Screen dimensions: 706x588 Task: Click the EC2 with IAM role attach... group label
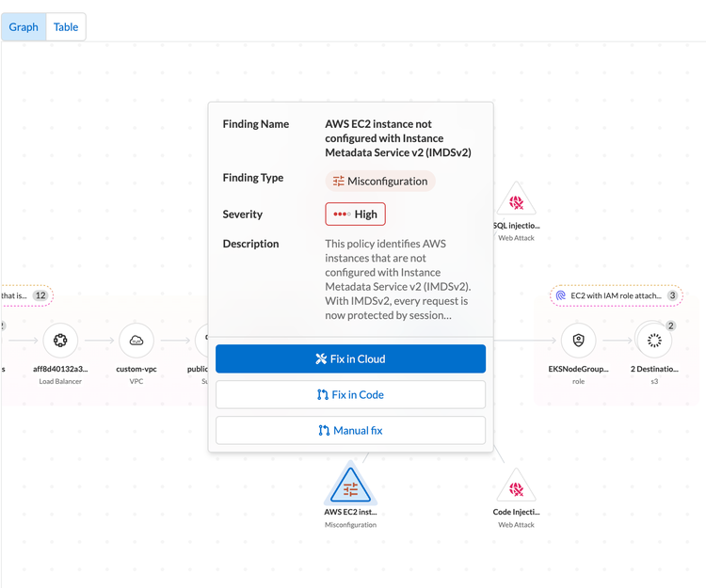pyautogui.click(x=616, y=295)
